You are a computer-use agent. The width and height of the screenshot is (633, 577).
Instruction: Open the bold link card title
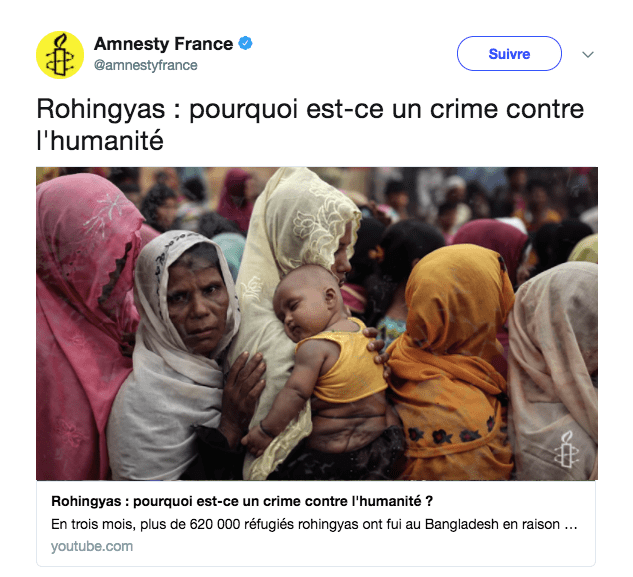coord(242,501)
